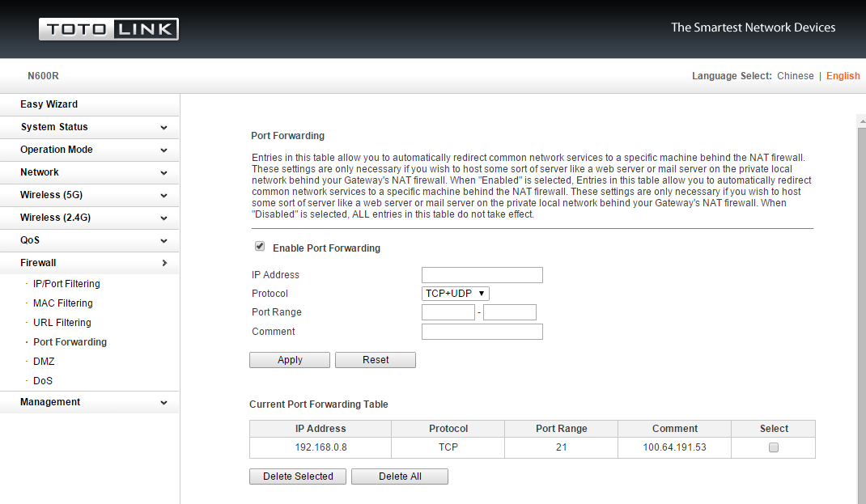Screen dimensions: 866x504
Task: Click the Port Range end field
Action: click(x=510, y=312)
